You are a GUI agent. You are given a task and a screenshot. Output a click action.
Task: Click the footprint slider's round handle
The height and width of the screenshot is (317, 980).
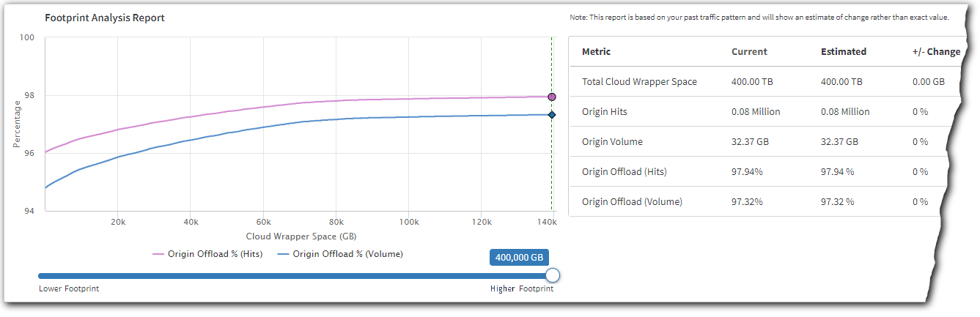[553, 275]
